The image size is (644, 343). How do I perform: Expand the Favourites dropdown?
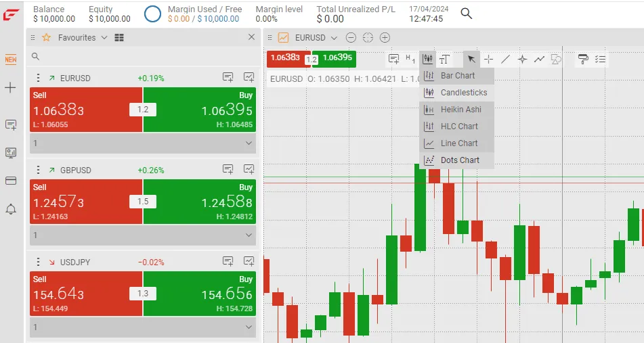tap(104, 38)
